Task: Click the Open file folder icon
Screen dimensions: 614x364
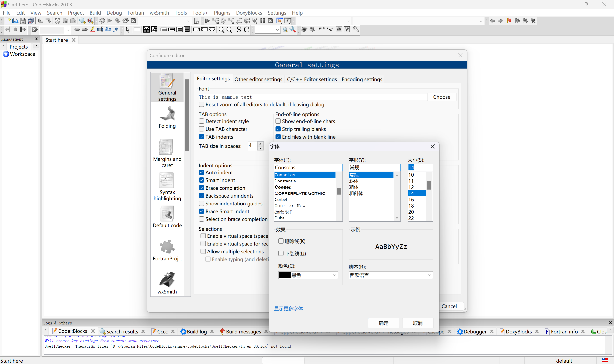Action: click(15, 21)
